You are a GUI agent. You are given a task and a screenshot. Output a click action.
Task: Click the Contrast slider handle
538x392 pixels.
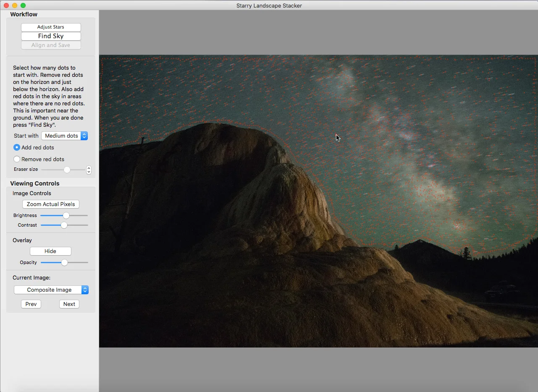coord(64,225)
